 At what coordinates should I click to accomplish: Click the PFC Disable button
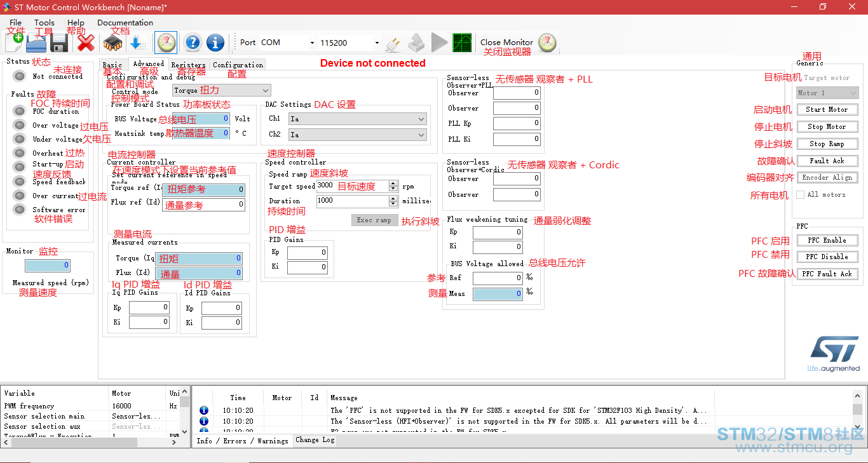(x=827, y=257)
